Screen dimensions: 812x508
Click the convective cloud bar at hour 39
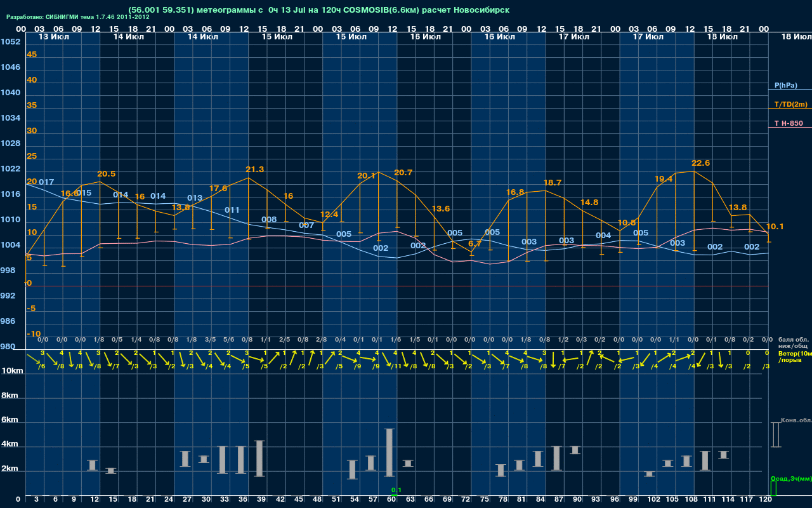pyautogui.click(x=259, y=458)
